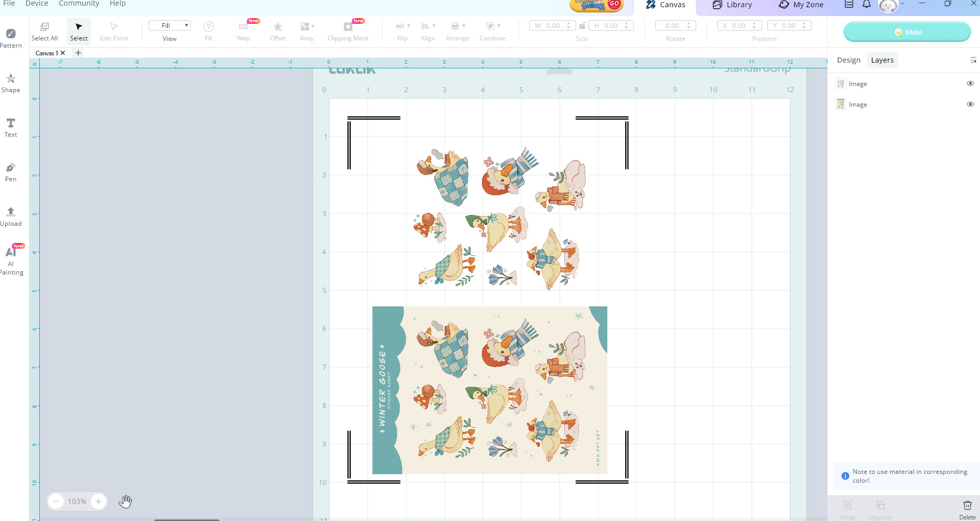Open the notifications bell
This screenshot has height=521, width=980.
866,5
